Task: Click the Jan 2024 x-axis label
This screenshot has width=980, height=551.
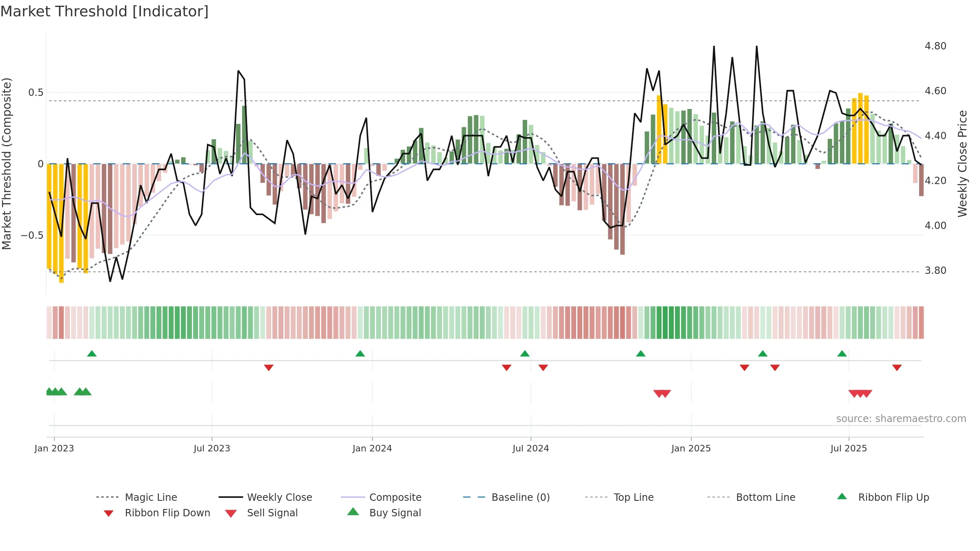Action: coord(372,448)
